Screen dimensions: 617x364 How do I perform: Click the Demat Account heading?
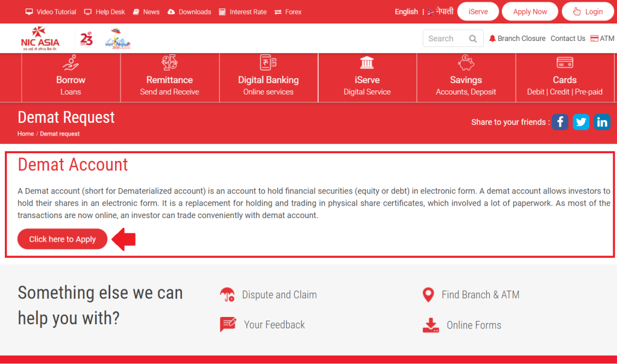click(73, 165)
